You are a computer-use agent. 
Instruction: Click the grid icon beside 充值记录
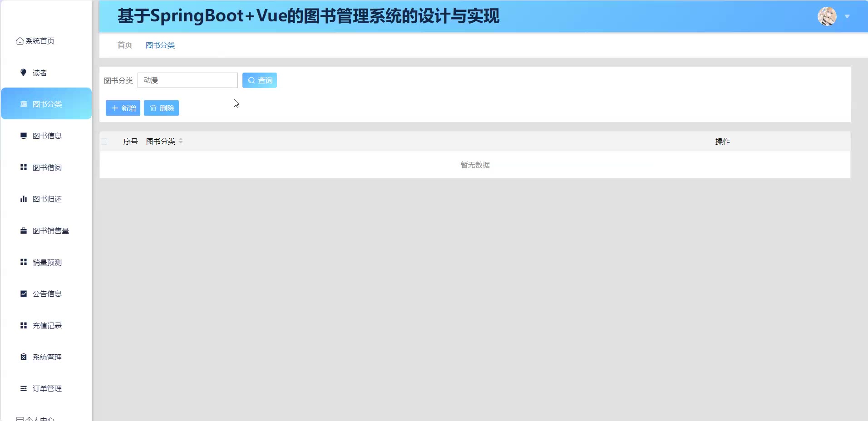pos(24,325)
